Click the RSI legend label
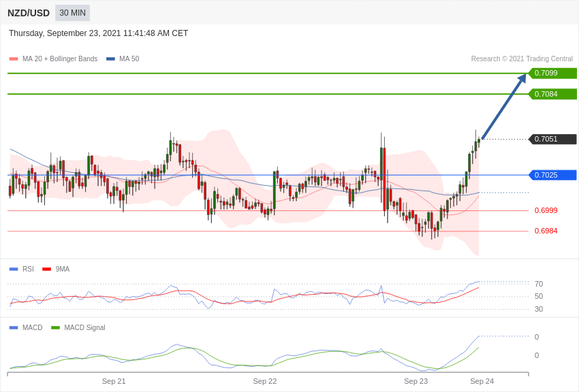Screen dimensions: 579x392 point(28,269)
